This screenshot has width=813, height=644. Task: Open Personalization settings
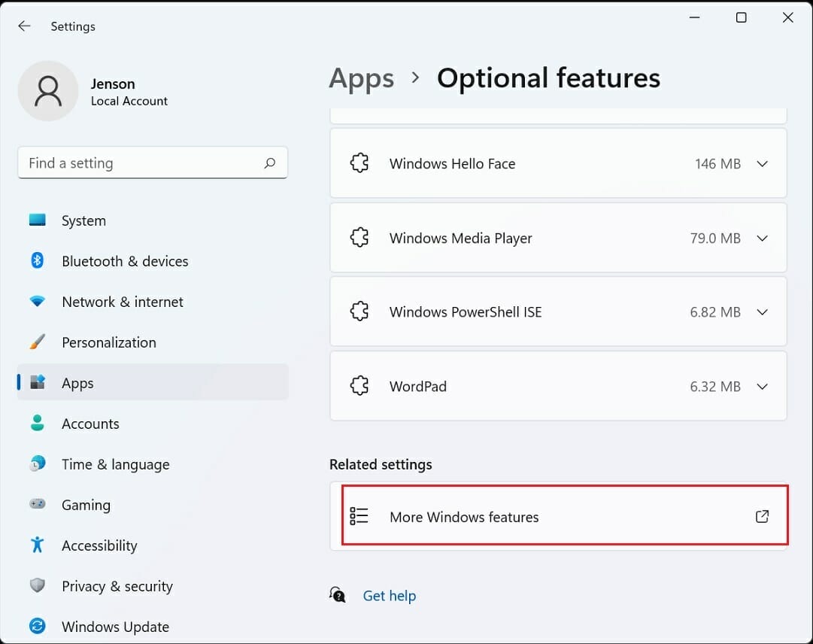pos(37,342)
